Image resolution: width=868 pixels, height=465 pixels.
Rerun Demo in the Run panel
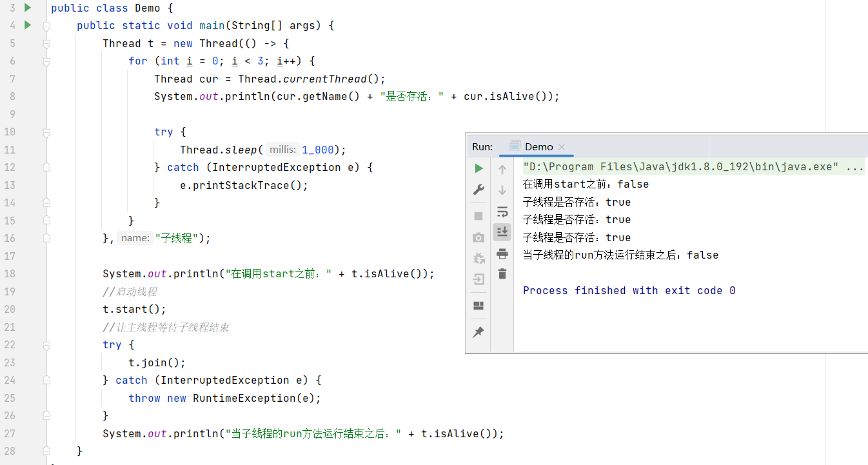[x=478, y=168]
